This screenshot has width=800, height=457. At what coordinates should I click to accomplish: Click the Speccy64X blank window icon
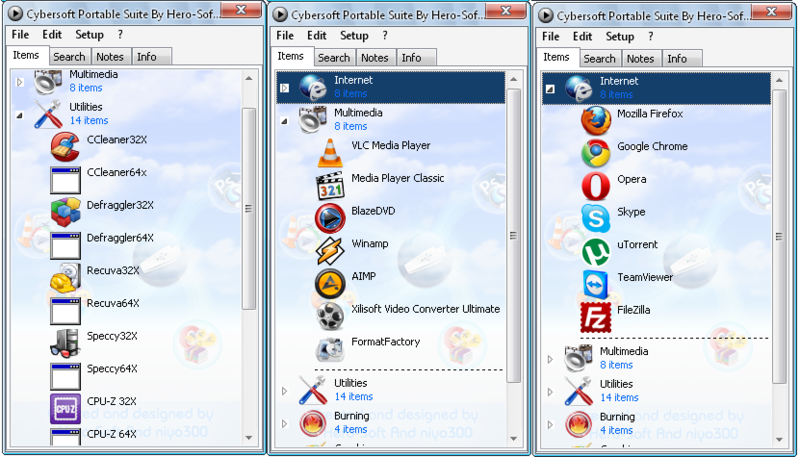coord(65,376)
